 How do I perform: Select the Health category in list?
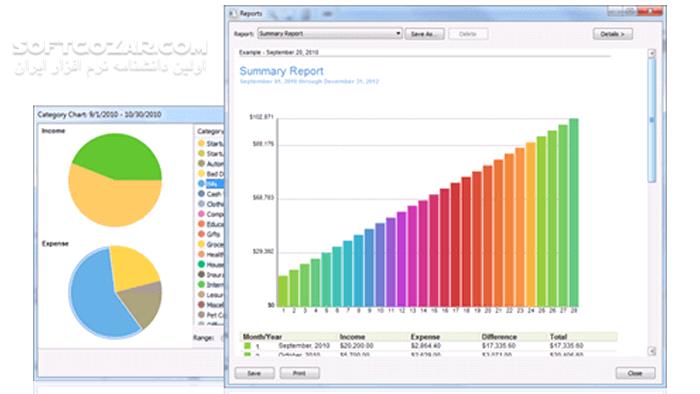pos(210,254)
